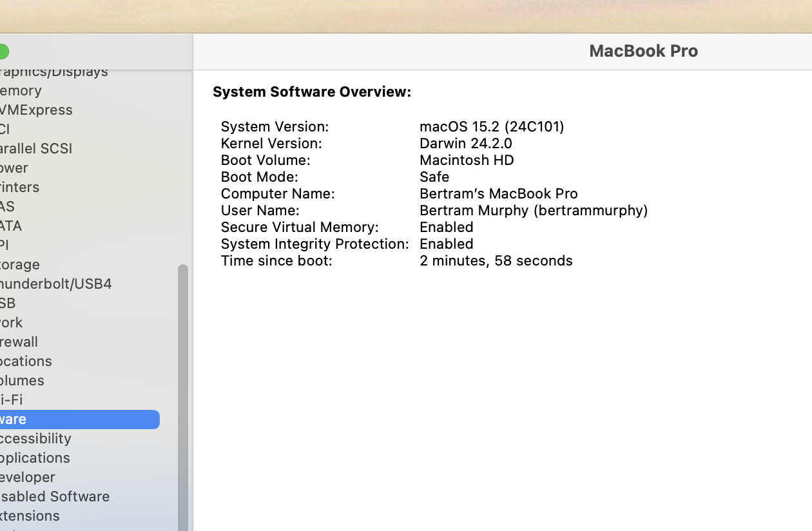The height and width of the screenshot is (531, 812).
Task: Open the Volumes sidebar entry
Action: click(22, 380)
